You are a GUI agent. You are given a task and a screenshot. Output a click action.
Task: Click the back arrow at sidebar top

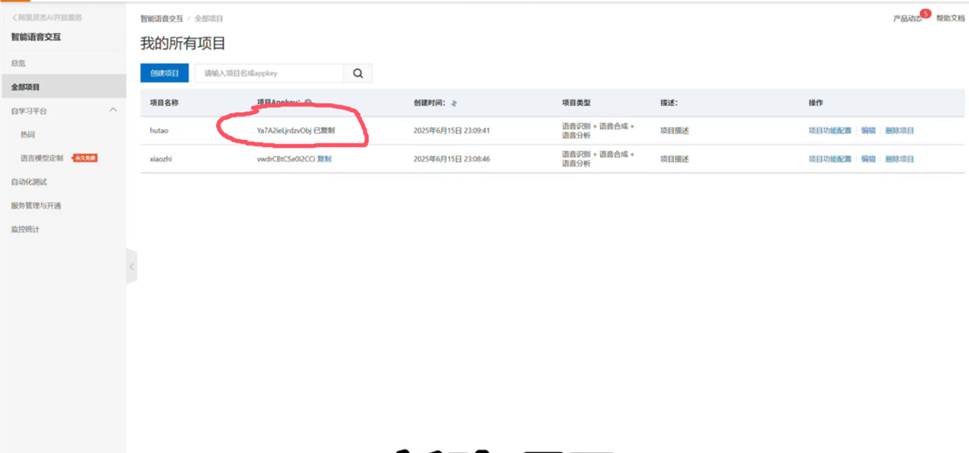tap(14, 18)
